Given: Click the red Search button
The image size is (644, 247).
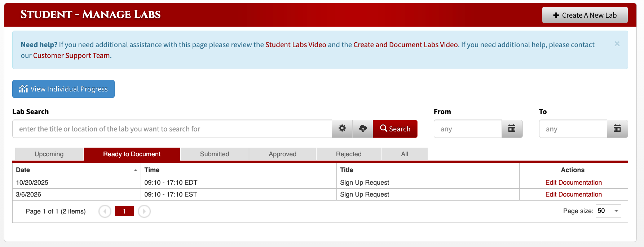Looking at the screenshot, I should [x=395, y=129].
